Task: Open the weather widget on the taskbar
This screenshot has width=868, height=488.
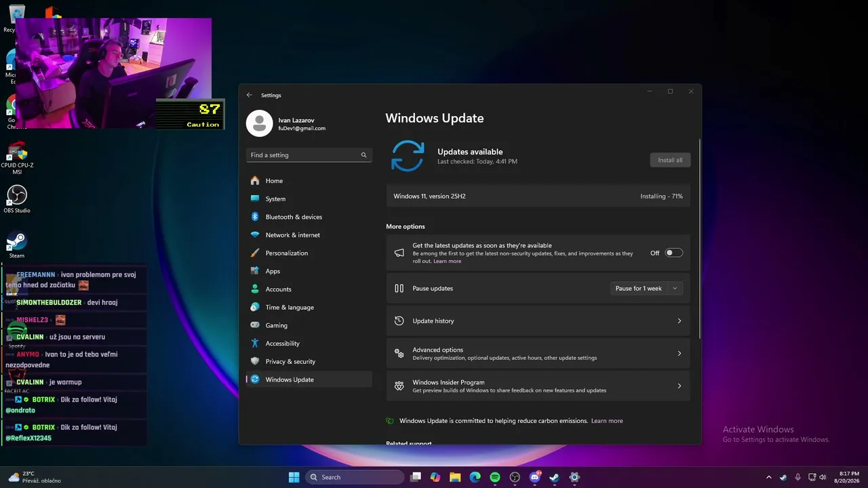Action: point(34,477)
